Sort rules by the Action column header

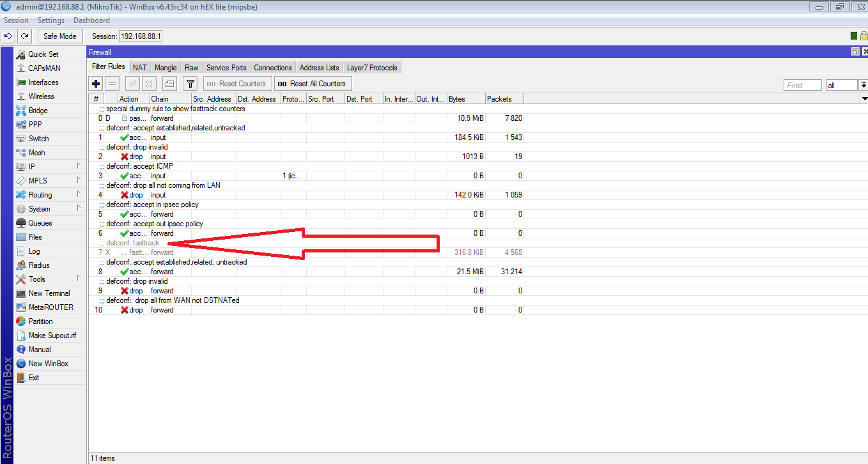pyautogui.click(x=134, y=99)
